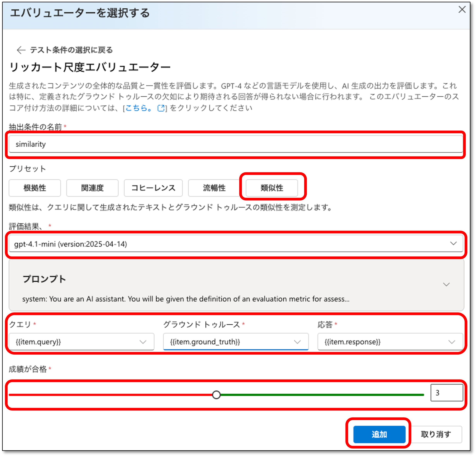Click the external link icon beside こちら
Screen dimensions: 476x457
click(161, 108)
